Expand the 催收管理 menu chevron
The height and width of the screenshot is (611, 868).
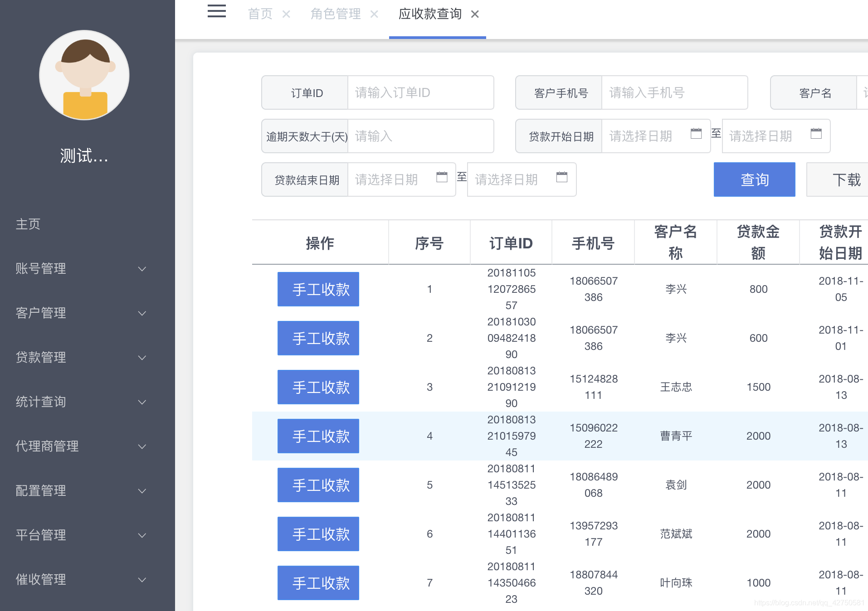click(x=142, y=580)
